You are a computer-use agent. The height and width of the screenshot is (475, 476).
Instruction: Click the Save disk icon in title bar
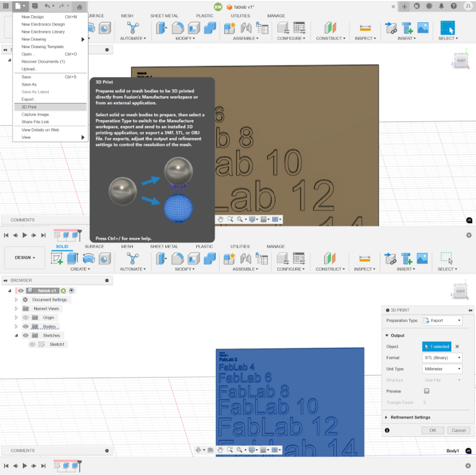point(35,6)
